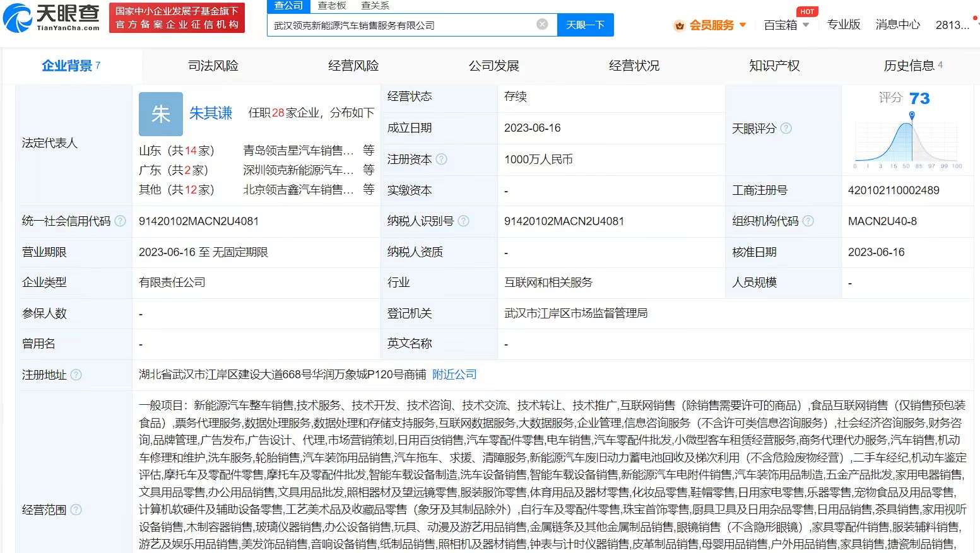
Task: Click the help icon next to 注册地址
Action: [x=76, y=375]
